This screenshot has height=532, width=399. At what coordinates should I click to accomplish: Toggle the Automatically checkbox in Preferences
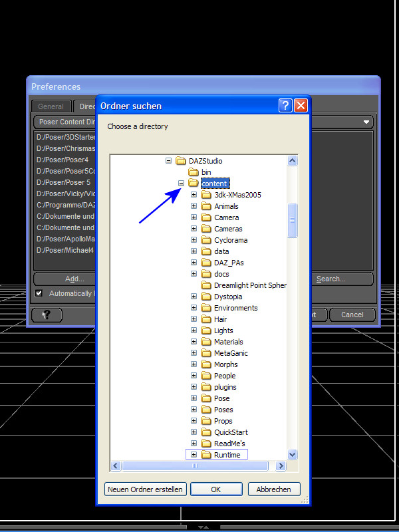[39, 293]
